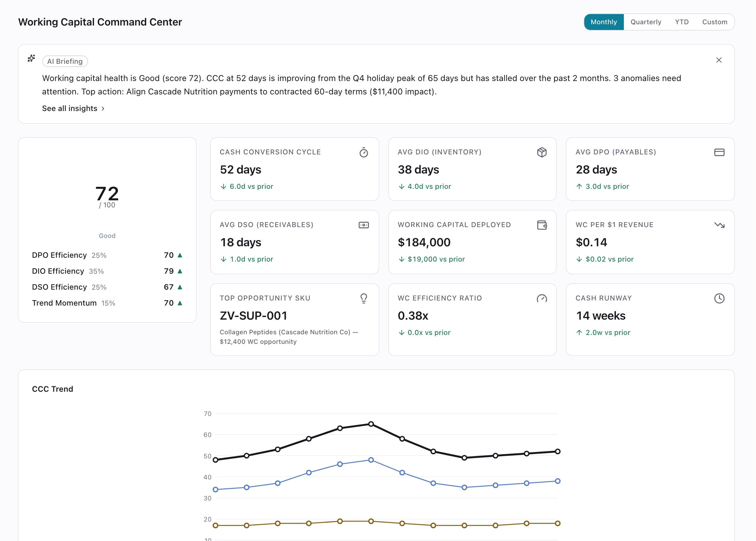Click the trending-down icon on WC Per $1 Revenue
This screenshot has width=756, height=541.
pos(719,225)
